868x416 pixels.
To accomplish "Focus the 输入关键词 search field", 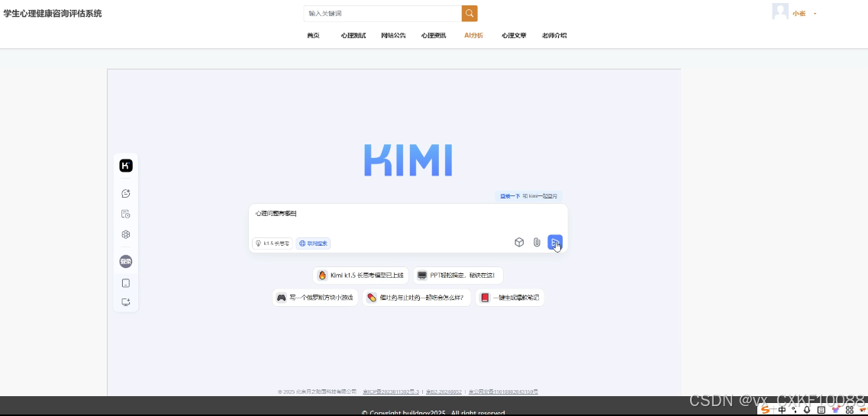I will coord(382,13).
